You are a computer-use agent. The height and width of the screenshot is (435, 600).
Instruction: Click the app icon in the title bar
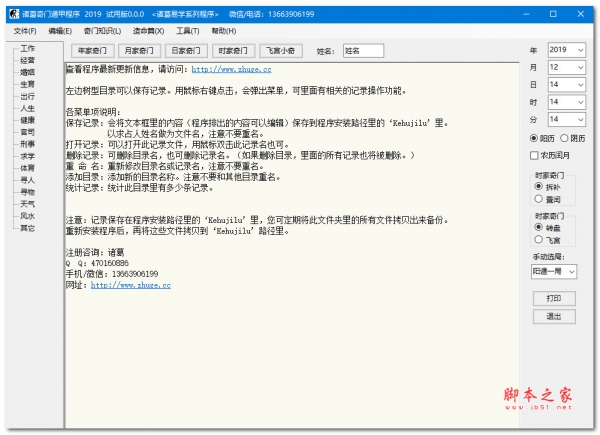coord(14,14)
